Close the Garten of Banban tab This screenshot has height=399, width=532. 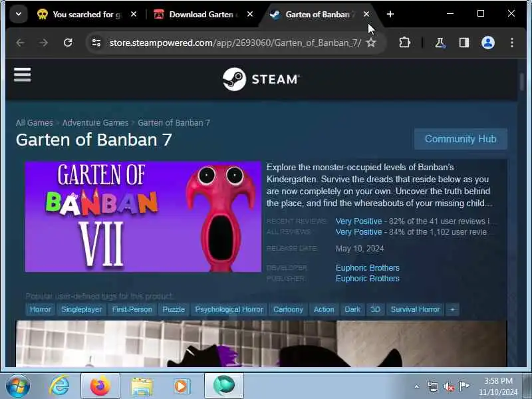click(x=366, y=14)
